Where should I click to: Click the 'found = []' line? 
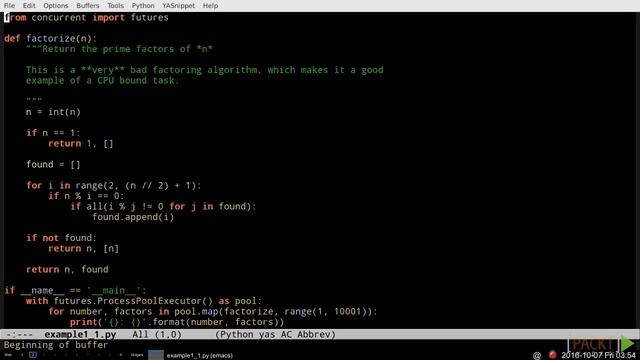click(53, 164)
